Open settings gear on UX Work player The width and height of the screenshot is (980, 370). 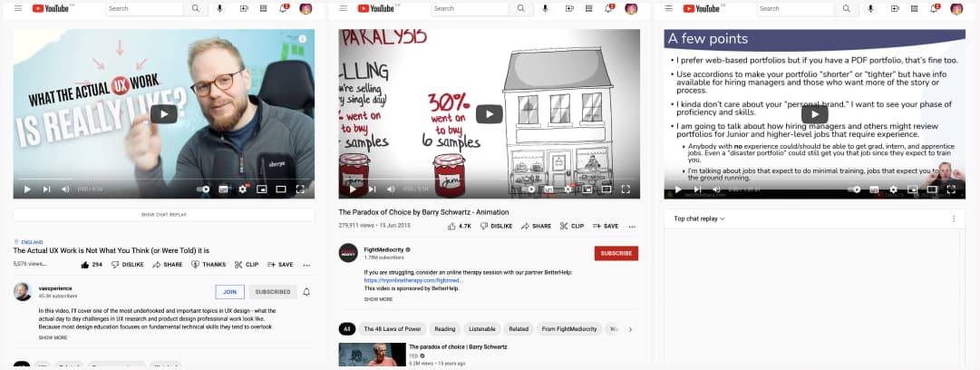pyautogui.click(x=242, y=189)
